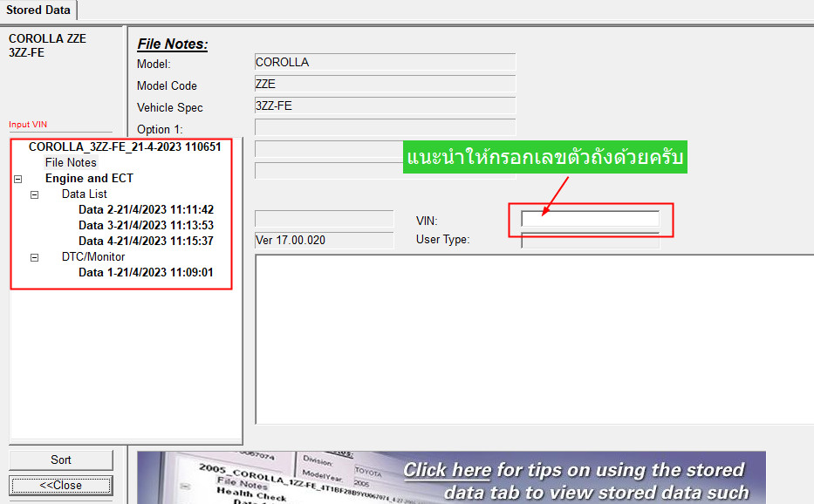Viewport: 814px width, 504px height.
Task: Open Data 3-21/4/2023 11:13:53
Action: 146,225
